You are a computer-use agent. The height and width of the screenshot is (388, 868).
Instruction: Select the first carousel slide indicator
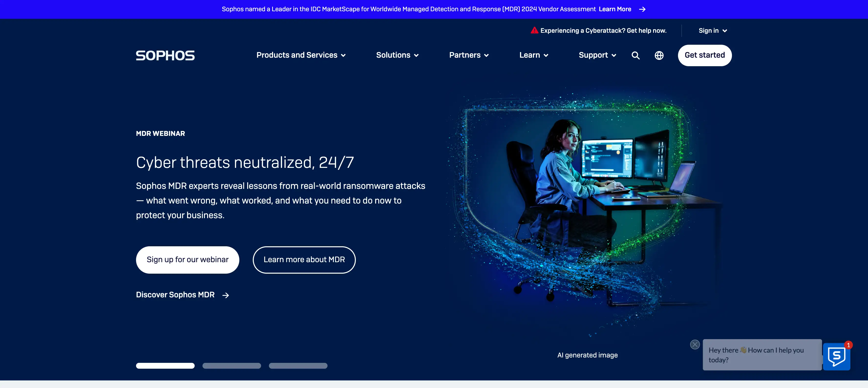coord(165,366)
